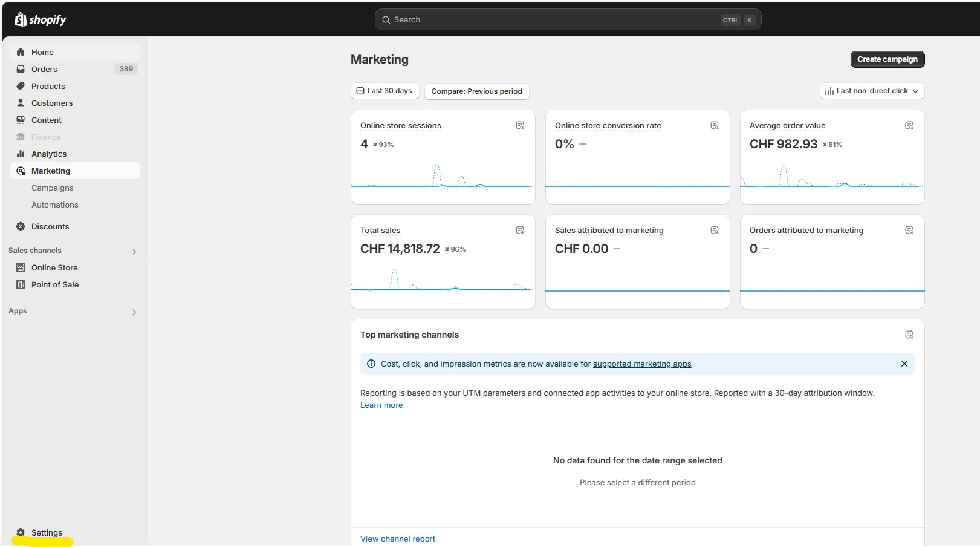
Task: Open the View channel report link
Action: click(x=397, y=539)
